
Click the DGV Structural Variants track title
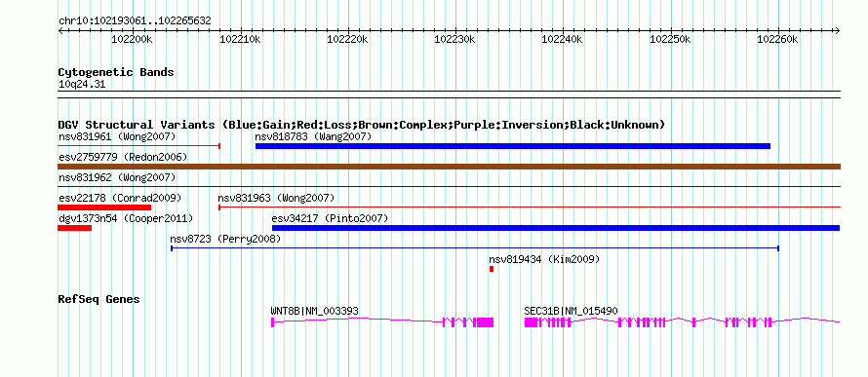(x=362, y=125)
